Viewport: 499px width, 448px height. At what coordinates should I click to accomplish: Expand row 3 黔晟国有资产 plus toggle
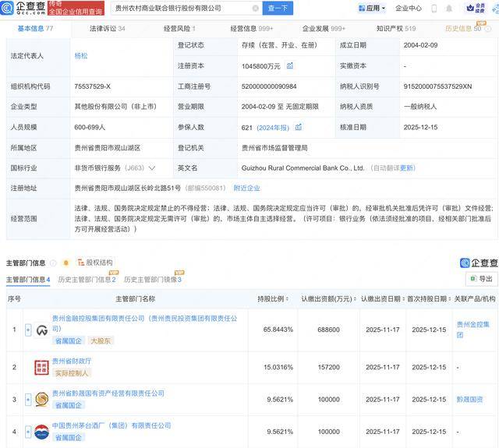[x=28, y=399]
